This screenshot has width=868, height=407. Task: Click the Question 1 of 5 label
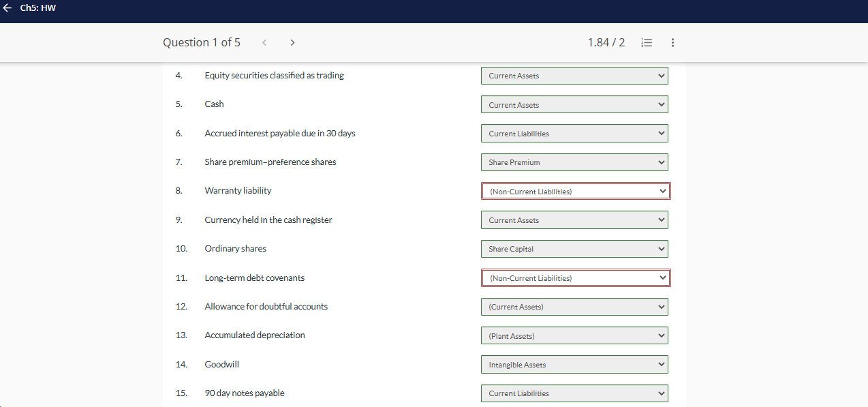[x=202, y=42]
